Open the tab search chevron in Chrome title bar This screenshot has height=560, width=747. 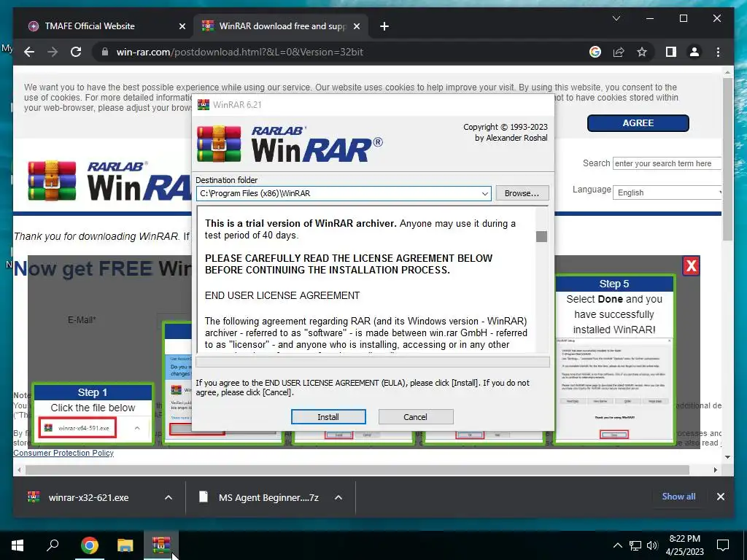pyautogui.click(x=616, y=18)
